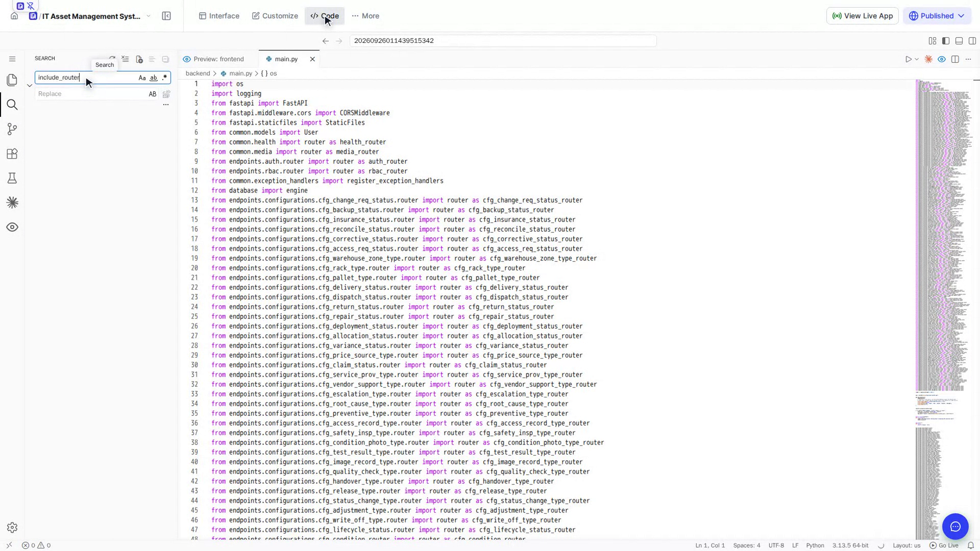Select interpreter 3.13.5 64-bit

850,545
